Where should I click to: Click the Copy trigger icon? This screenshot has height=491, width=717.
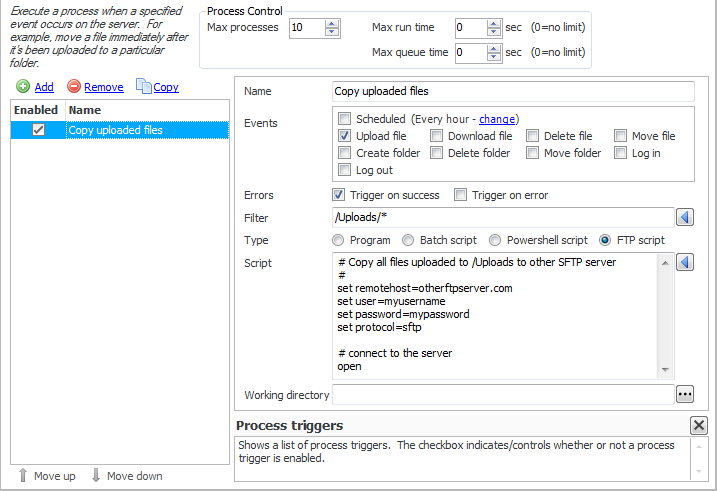click(143, 87)
